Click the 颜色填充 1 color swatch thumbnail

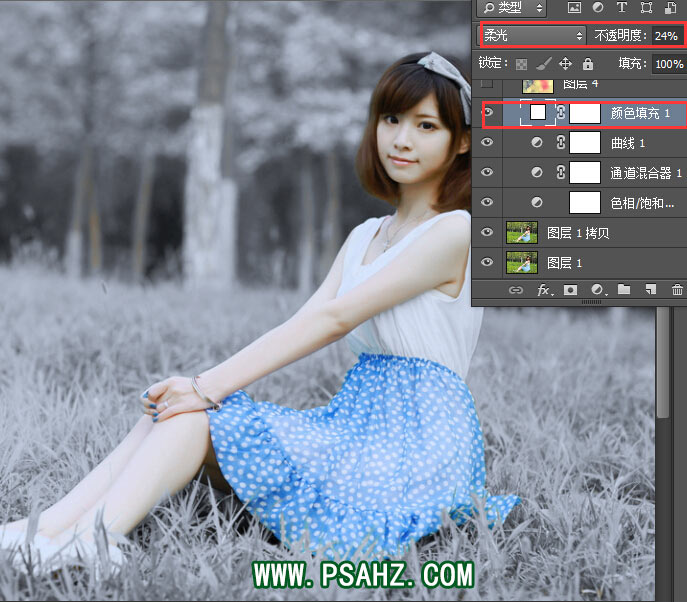538,113
